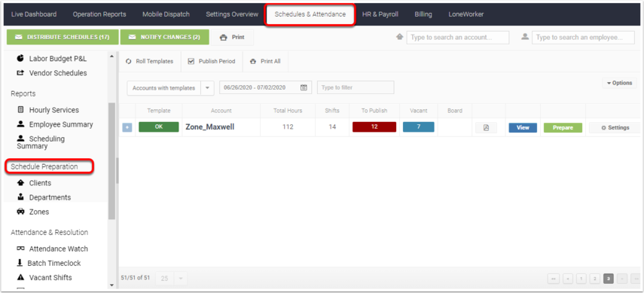644x293 pixels.
Task: Open Mobile Dispatch tab
Action: pos(166,14)
